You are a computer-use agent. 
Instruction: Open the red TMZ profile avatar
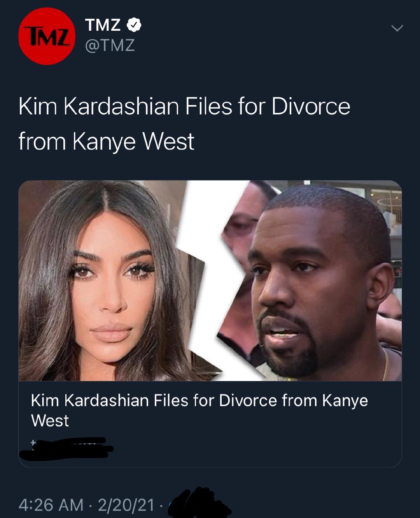click(x=47, y=36)
